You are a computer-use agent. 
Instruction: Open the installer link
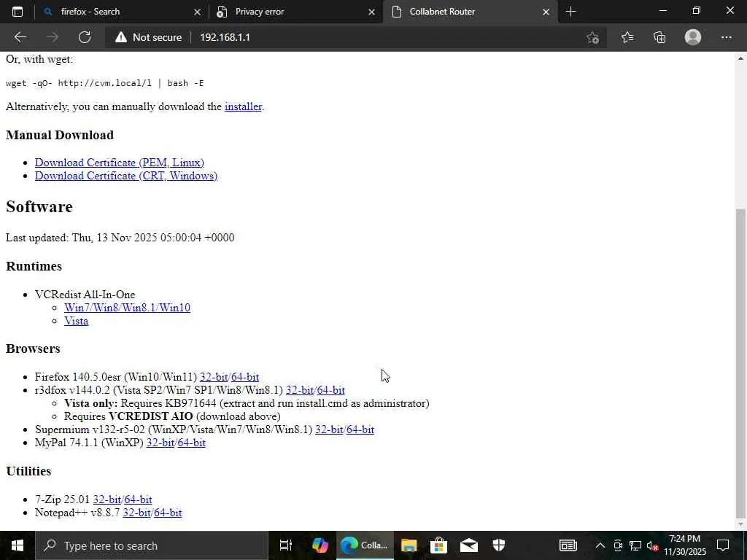click(x=243, y=106)
